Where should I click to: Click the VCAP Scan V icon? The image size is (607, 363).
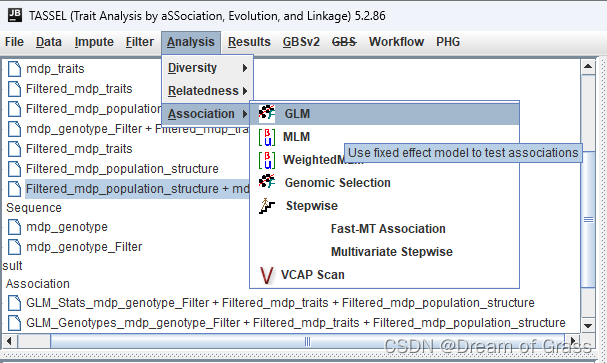(267, 275)
